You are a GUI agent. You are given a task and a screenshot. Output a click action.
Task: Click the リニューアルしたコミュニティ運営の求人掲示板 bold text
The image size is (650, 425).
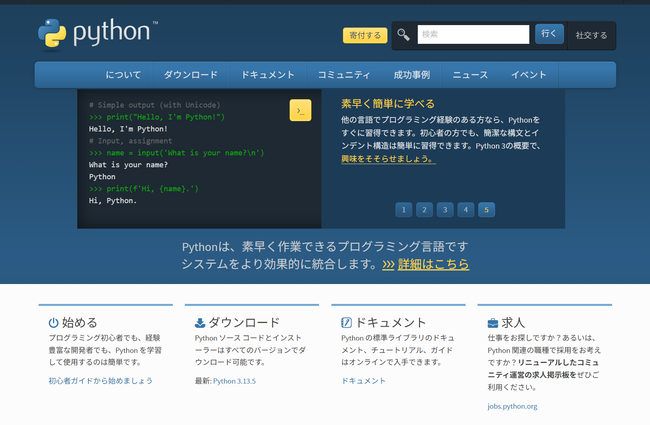coord(544,369)
